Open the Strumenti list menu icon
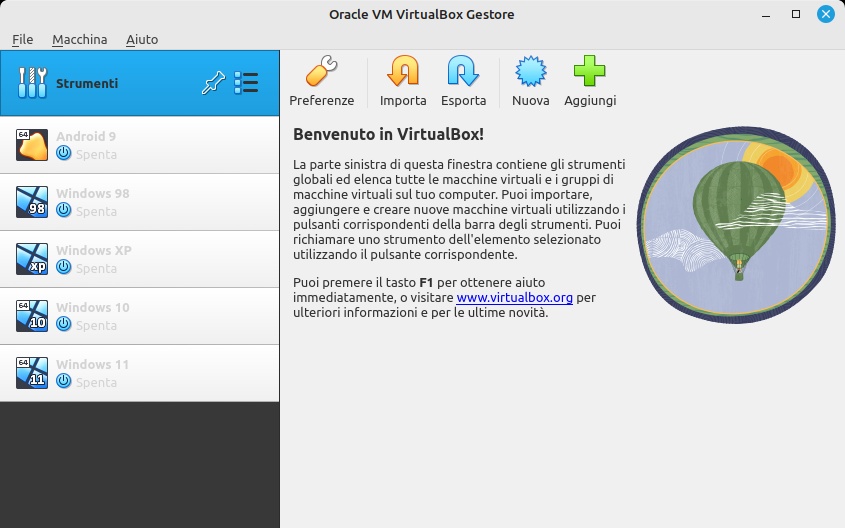Image resolution: width=845 pixels, height=528 pixels. pos(246,83)
